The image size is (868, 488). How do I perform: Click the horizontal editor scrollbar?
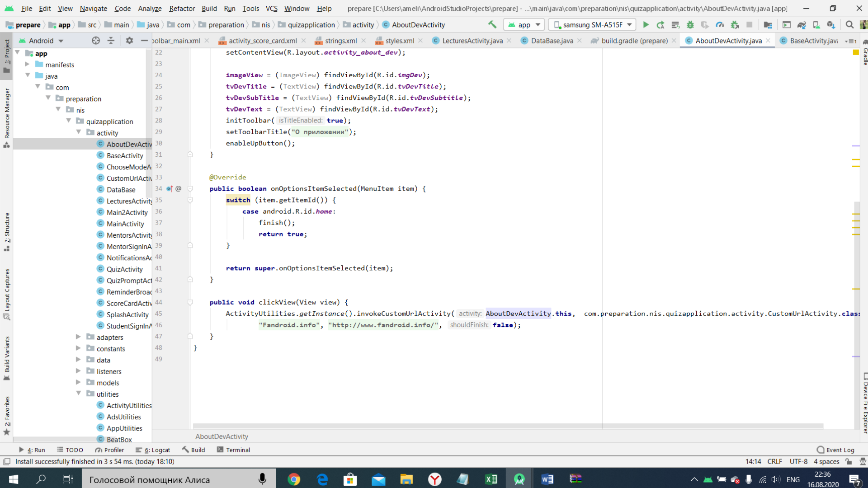(x=507, y=426)
